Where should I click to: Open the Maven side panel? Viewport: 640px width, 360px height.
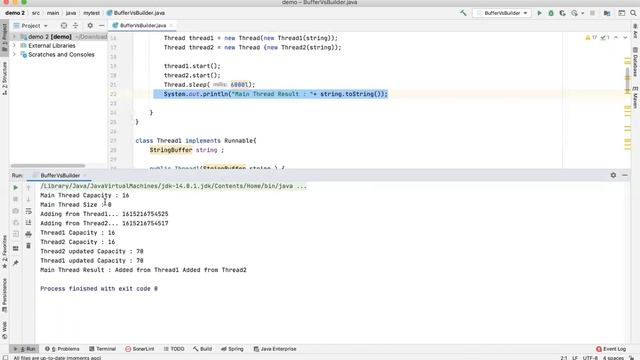pyautogui.click(x=635, y=97)
